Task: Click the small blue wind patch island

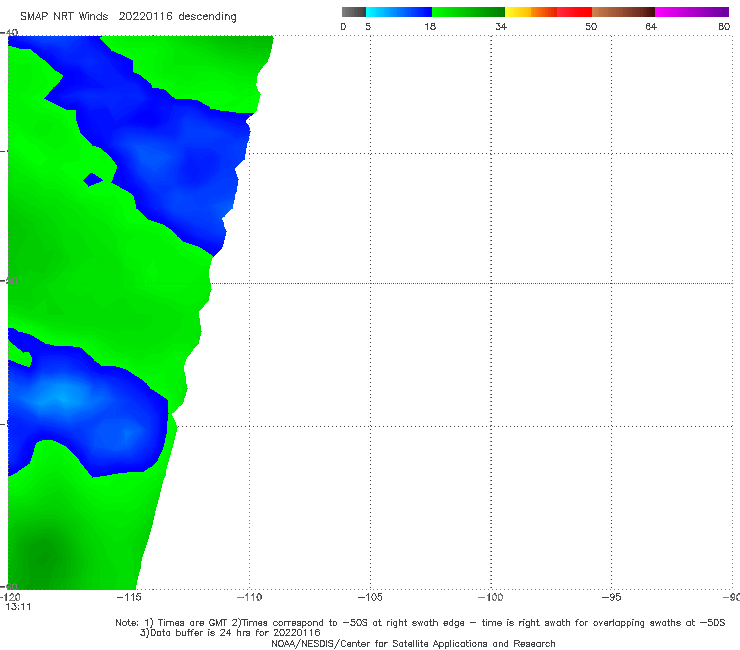Action: [92, 179]
